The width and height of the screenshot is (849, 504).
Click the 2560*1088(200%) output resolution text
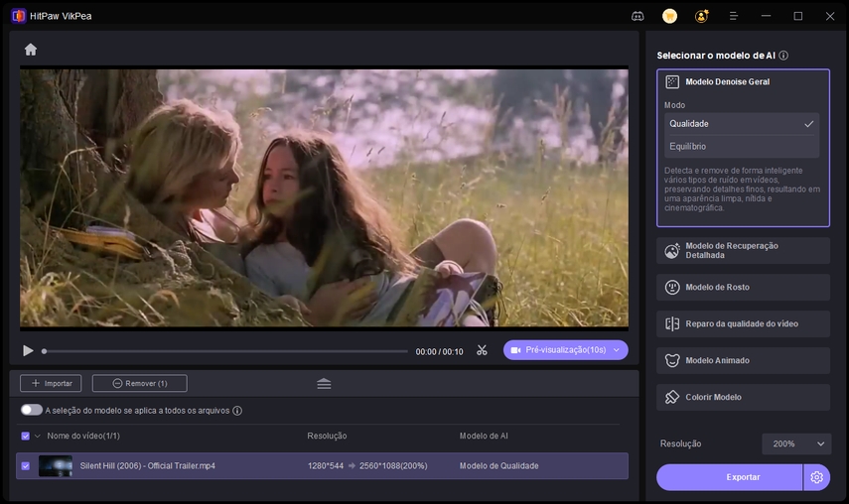click(x=393, y=465)
